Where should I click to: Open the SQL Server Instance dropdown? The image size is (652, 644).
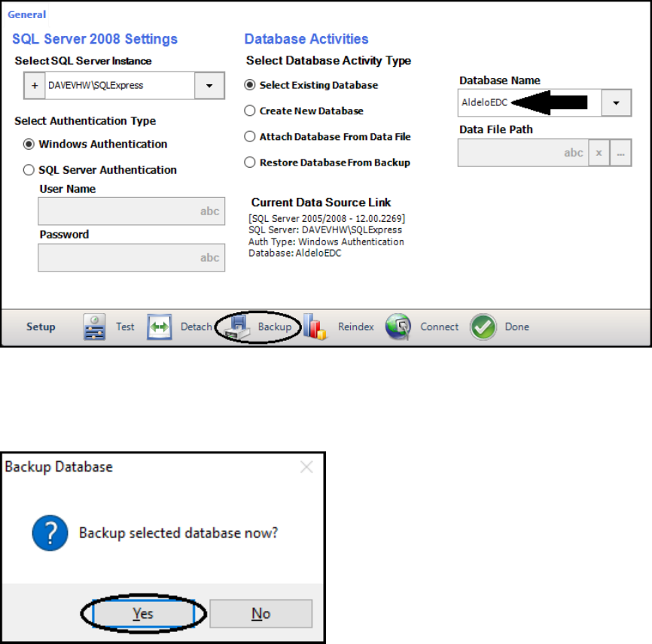click(209, 86)
